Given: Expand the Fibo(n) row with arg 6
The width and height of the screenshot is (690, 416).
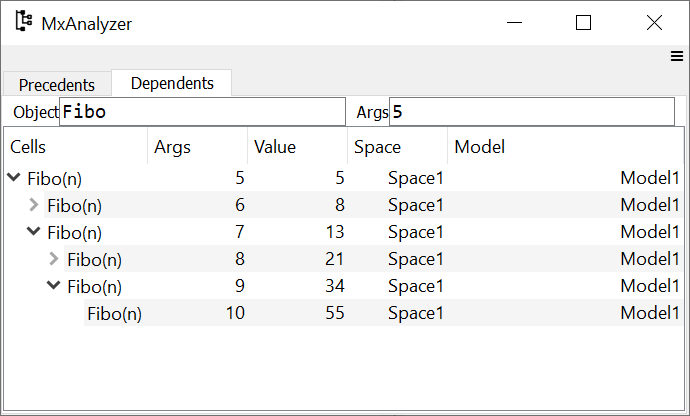Looking at the screenshot, I should coord(34,205).
